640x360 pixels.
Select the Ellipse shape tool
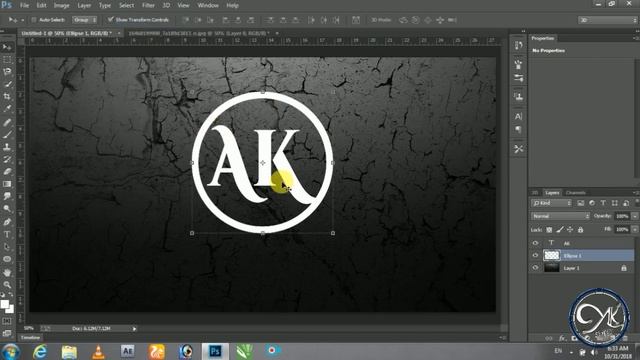7,259
